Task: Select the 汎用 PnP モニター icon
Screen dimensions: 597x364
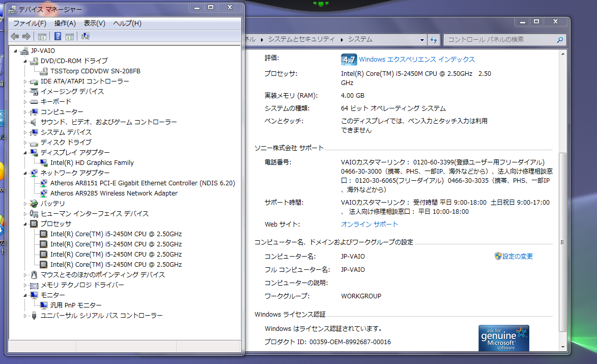Action: (44, 305)
